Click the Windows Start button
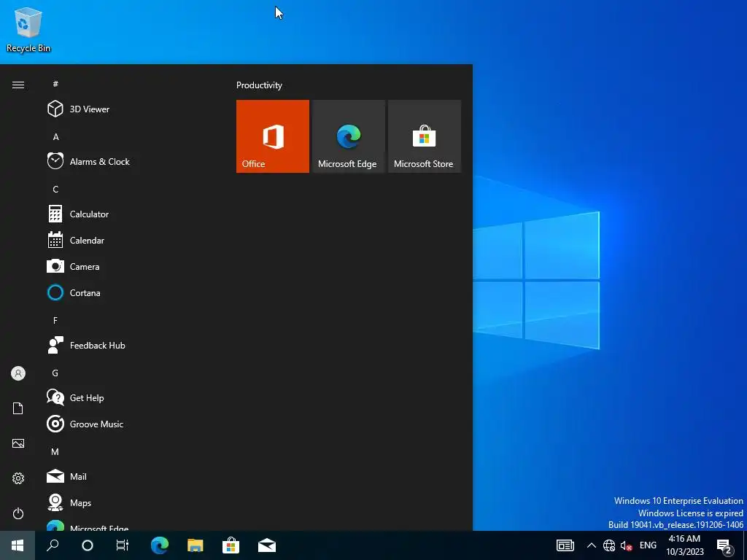747x560 pixels. pyautogui.click(x=18, y=545)
